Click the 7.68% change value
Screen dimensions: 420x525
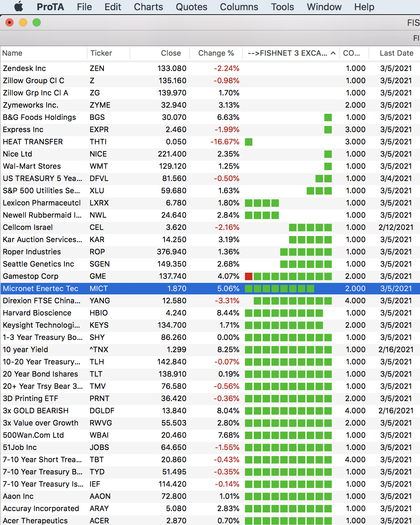pos(228,435)
